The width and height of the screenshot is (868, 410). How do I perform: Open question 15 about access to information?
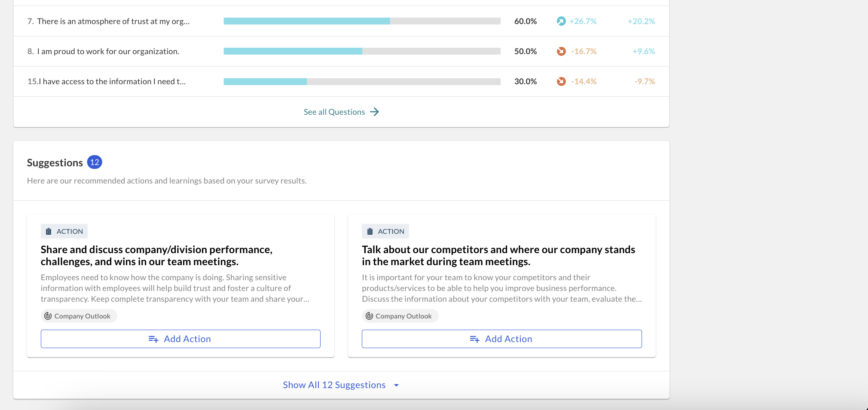point(107,81)
